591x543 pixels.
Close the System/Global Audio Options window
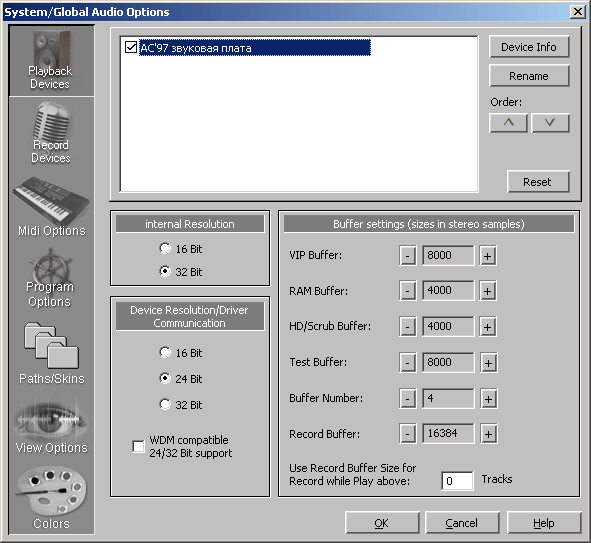coord(577,12)
